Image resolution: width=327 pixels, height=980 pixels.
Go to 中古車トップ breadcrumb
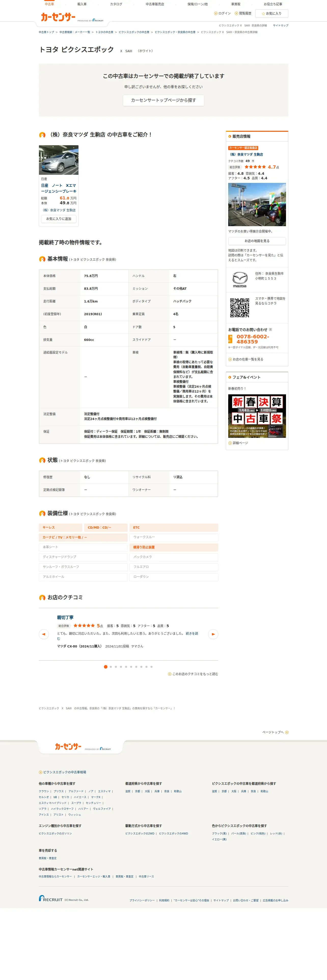[46, 32]
